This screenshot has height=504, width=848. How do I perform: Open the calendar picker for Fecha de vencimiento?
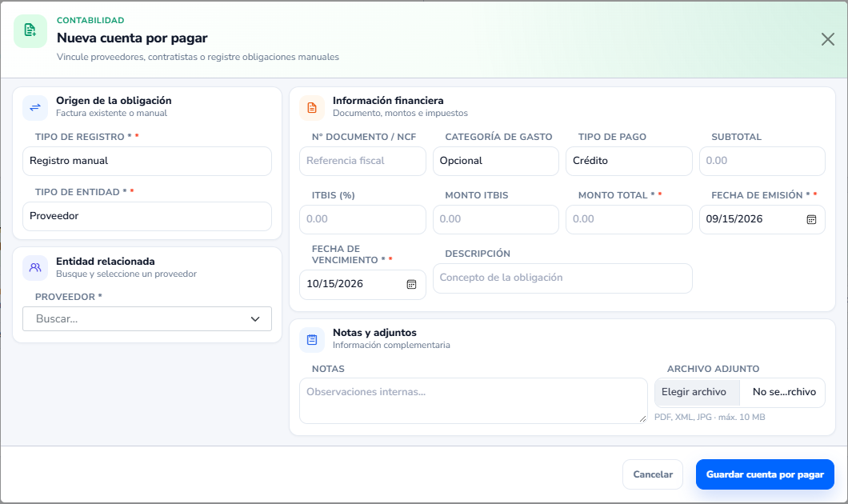click(x=411, y=284)
